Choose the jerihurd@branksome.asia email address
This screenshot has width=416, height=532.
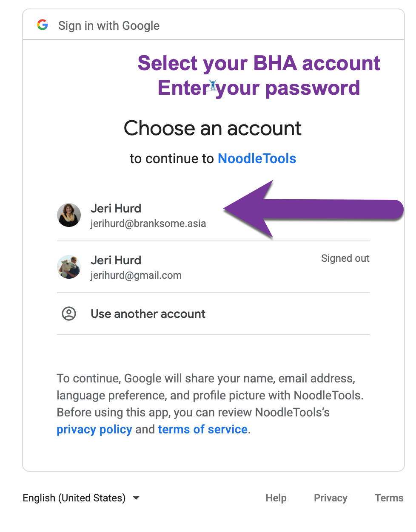pyautogui.click(x=148, y=224)
